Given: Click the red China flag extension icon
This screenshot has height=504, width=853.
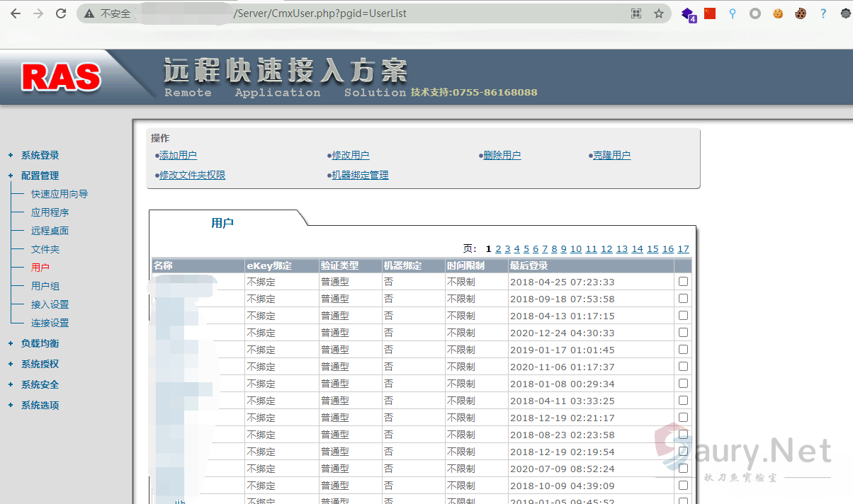Looking at the screenshot, I should coord(710,13).
